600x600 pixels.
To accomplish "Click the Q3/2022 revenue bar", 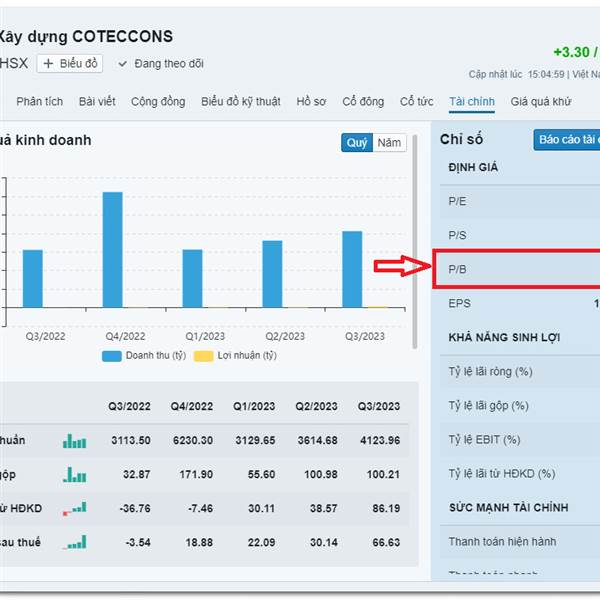I will tap(33, 279).
